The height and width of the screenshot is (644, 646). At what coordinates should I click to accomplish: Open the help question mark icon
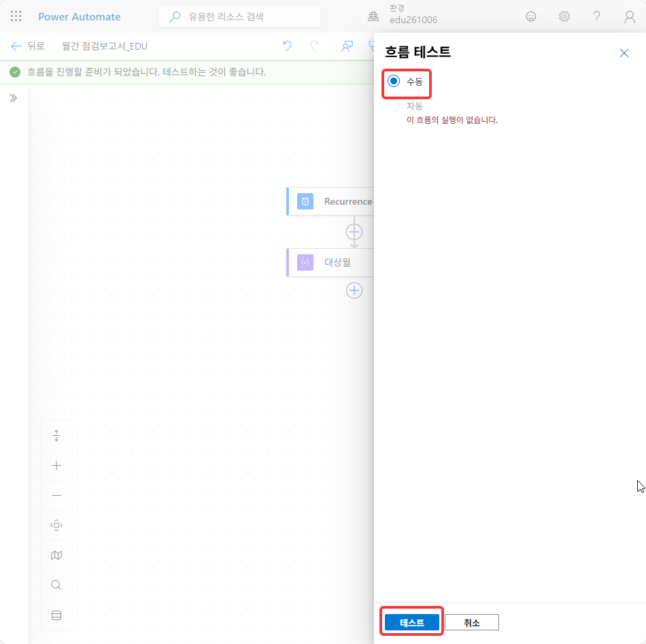click(596, 16)
